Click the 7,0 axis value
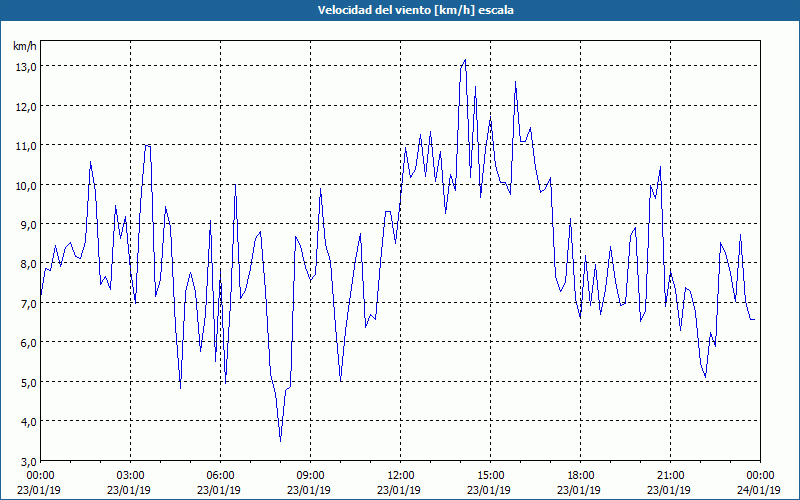The image size is (800, 500). [27, 304]
